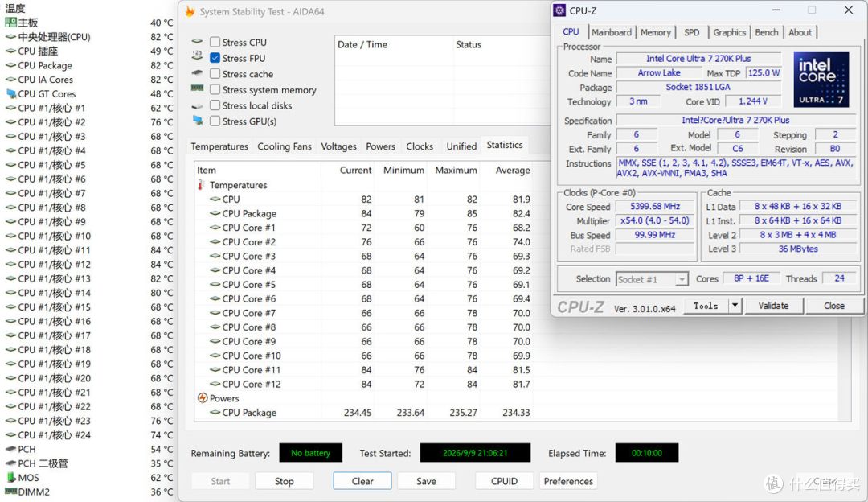Open the Bench tab in CPU-Z

pos(766,32)
